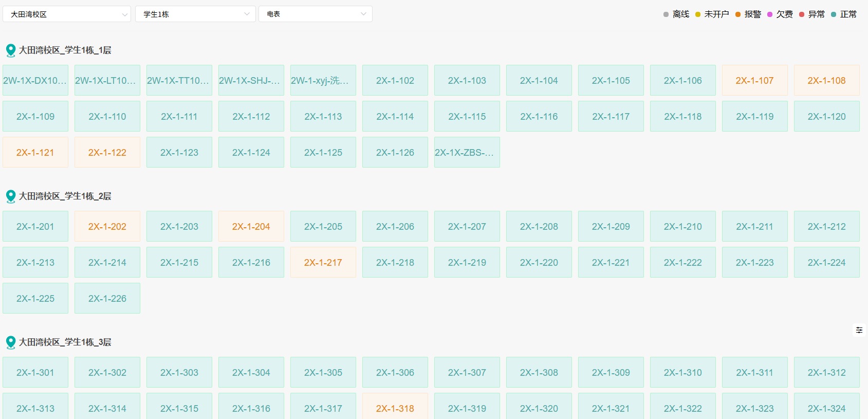Screen dimensions: 868x419
Task: Click the location pin icon for 2层
Action: pyautogui.click(x=10, y=196)
